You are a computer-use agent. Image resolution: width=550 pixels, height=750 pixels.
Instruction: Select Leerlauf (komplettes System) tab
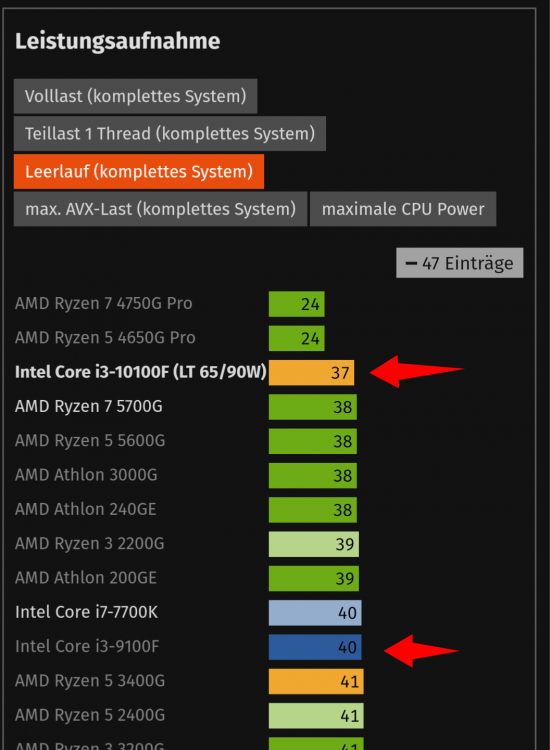[x=139, y=171]
